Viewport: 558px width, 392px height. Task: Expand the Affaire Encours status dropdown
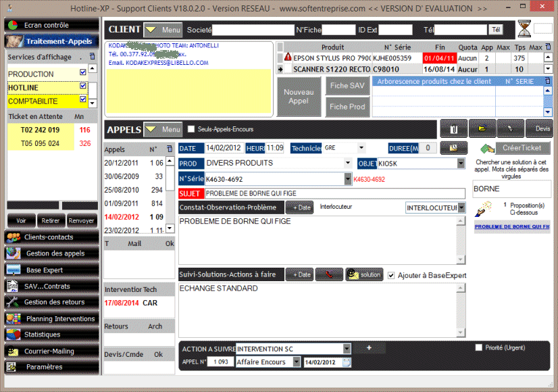296,362
